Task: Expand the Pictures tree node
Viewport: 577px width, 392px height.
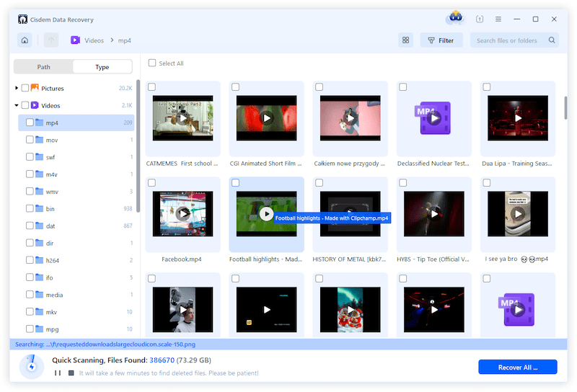Action: (x=17, y=88)
